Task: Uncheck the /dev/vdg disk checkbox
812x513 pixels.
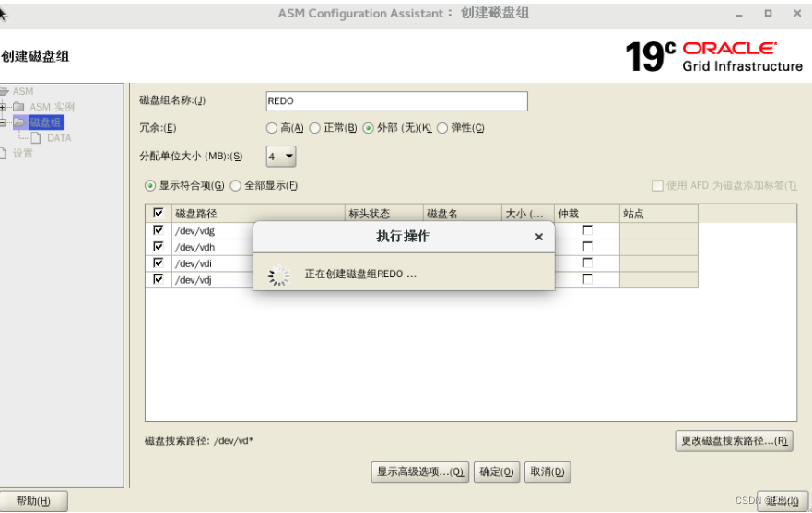Action: click(x=159, y=230)
